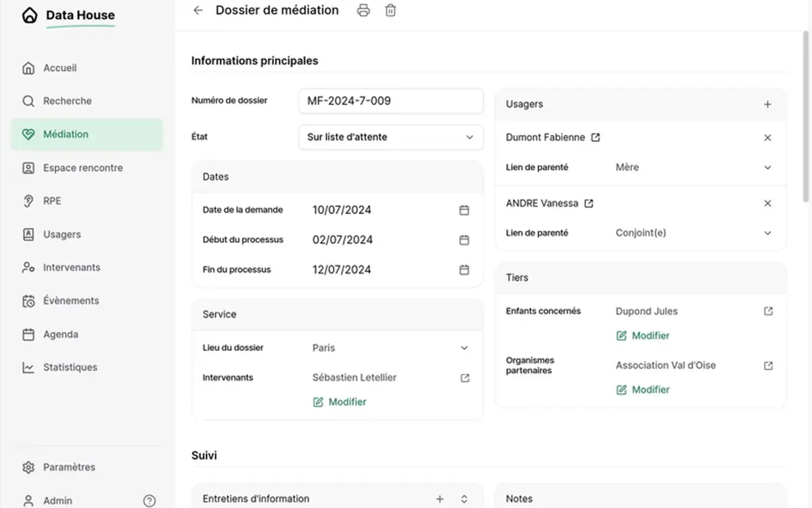This screenshot has width=812, height=508.
Task: Open ANDRE Vanessa's profile link icon
Action: pos(589,203)
